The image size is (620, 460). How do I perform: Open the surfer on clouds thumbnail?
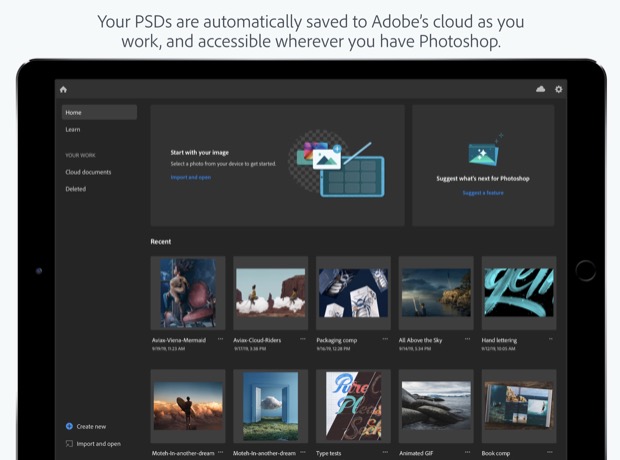point(188,406)
